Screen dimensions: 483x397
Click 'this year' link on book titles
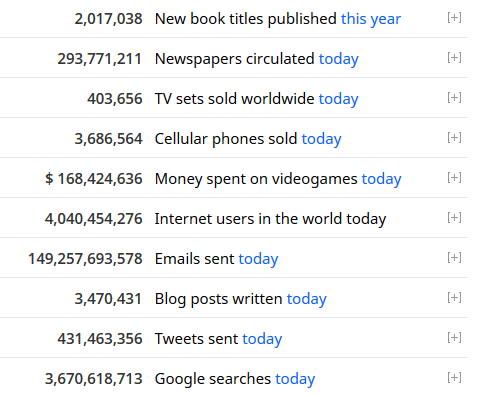[371, 19]
